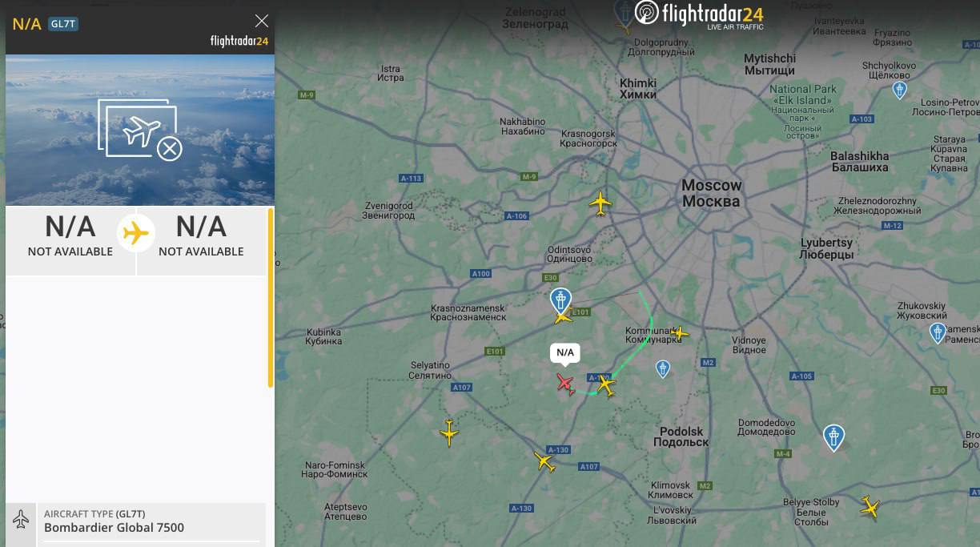Click the origin N/A Not Available box
This screenshot has width=980, height=547.
[70, 236]
